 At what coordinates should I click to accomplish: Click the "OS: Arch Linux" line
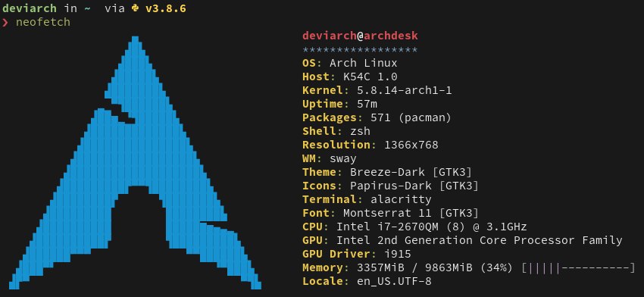tap(350, 63)
